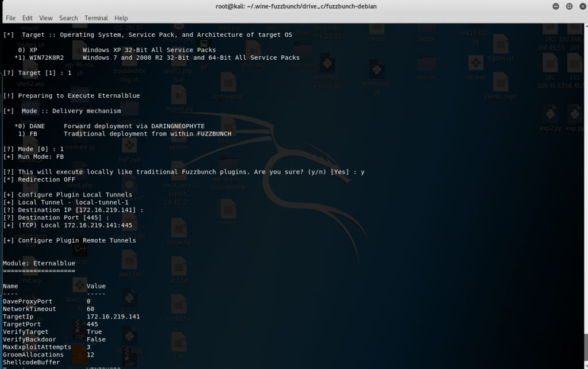588x369 pixels.
Task: Open the Edit menu
Action: 27,18
